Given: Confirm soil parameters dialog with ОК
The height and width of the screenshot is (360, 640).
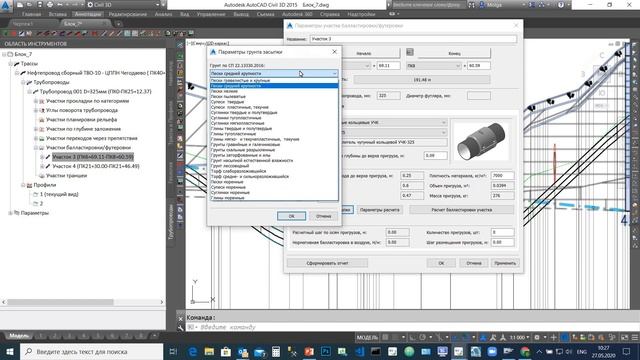Looking at the screenshot, I should click(291, 216).
